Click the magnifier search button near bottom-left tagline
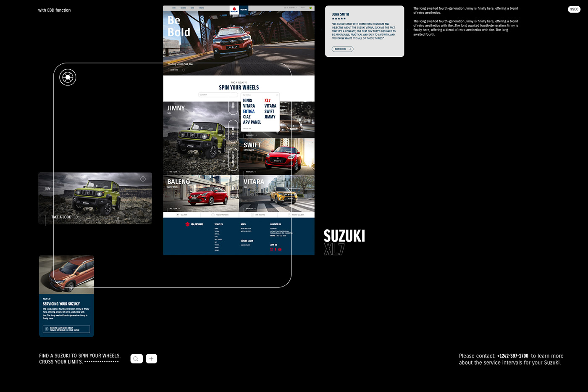Screen dimensions: 588x392 coord(136,359)
